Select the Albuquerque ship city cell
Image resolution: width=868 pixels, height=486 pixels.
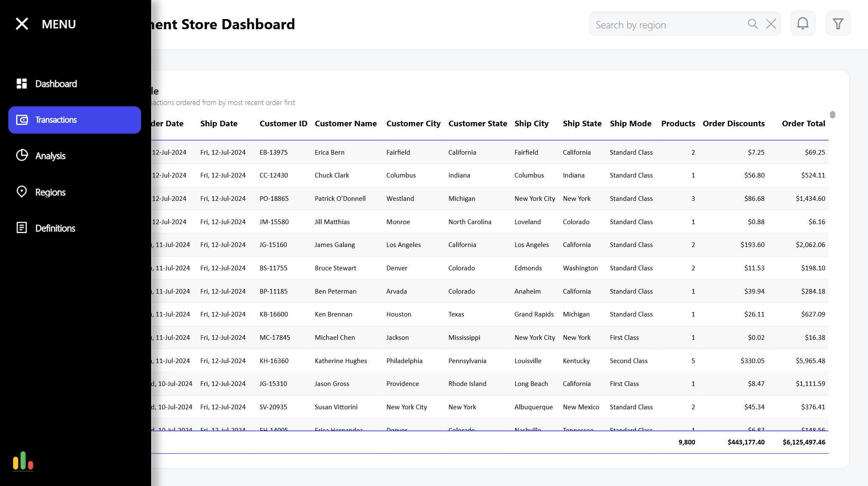point(534,407)
